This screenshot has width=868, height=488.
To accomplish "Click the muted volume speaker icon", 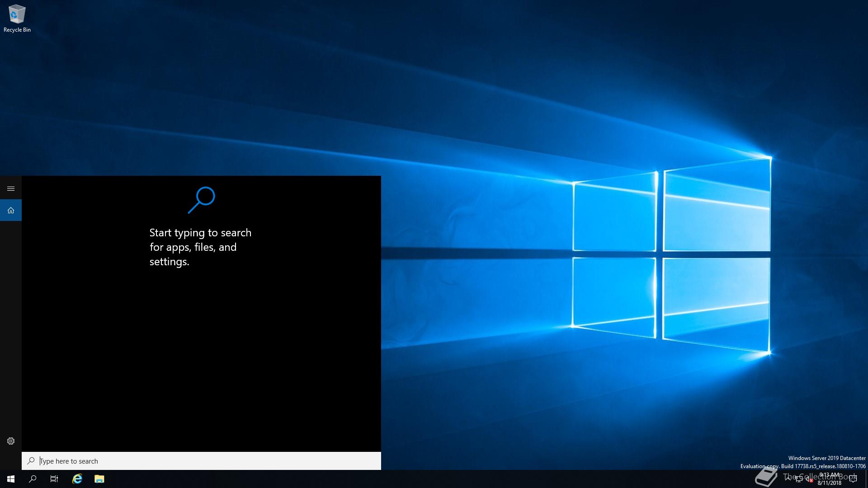I will click(x=809, y=479).
